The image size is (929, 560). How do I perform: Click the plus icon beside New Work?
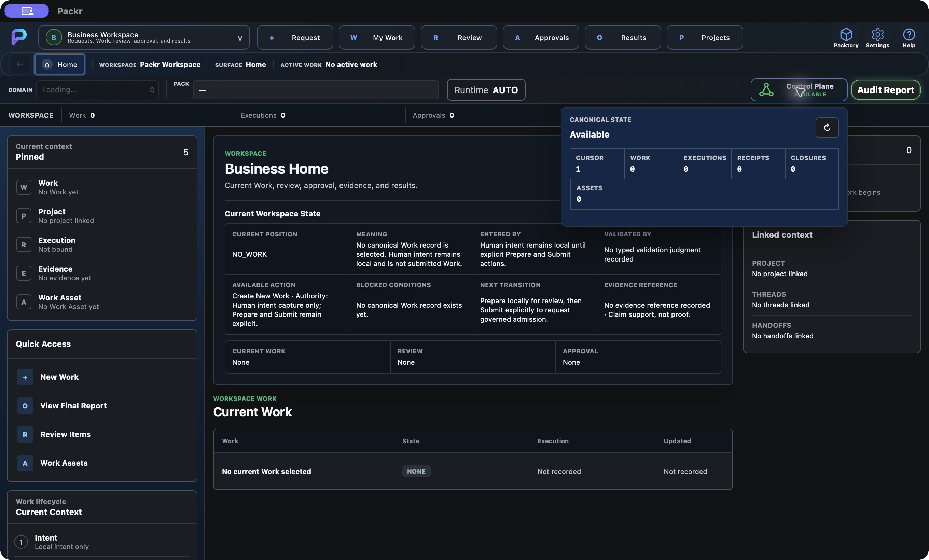[25, 377]
